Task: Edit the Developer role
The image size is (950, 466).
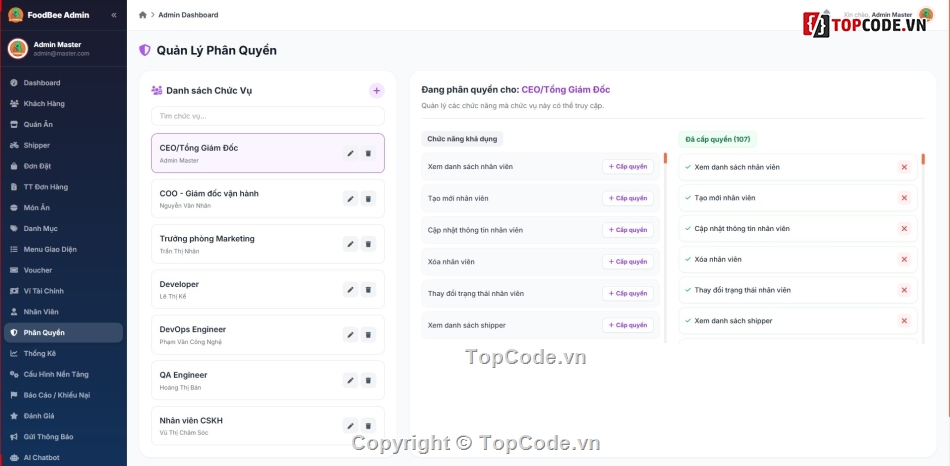Action: pos(350,290)
